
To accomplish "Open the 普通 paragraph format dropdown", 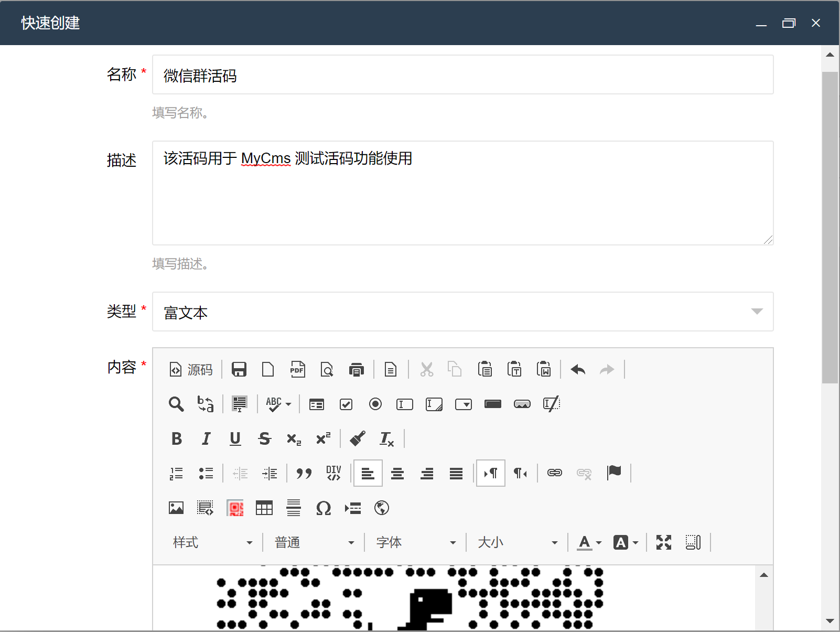I will point(314,543).
